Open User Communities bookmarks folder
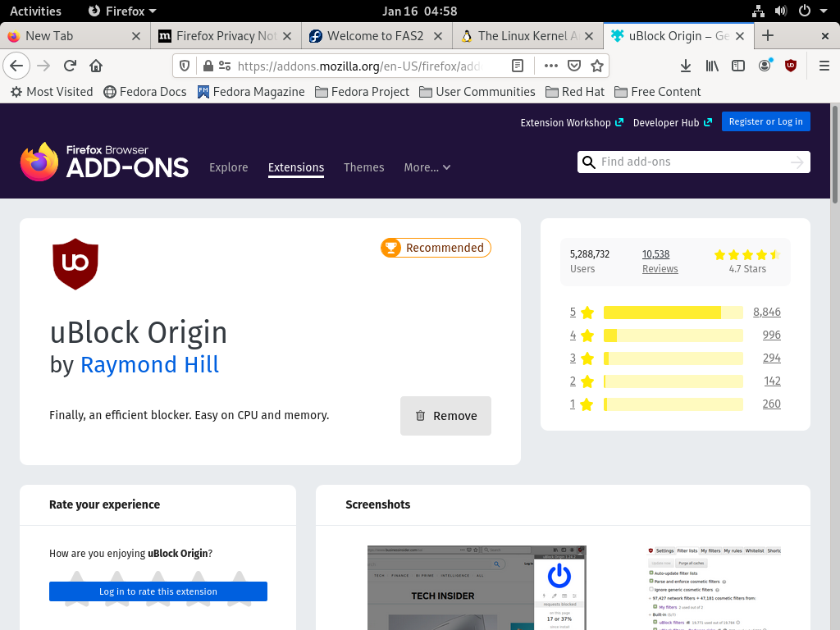Image resolution: width=840 pixels, height=630 pixels. click(477, 92)
